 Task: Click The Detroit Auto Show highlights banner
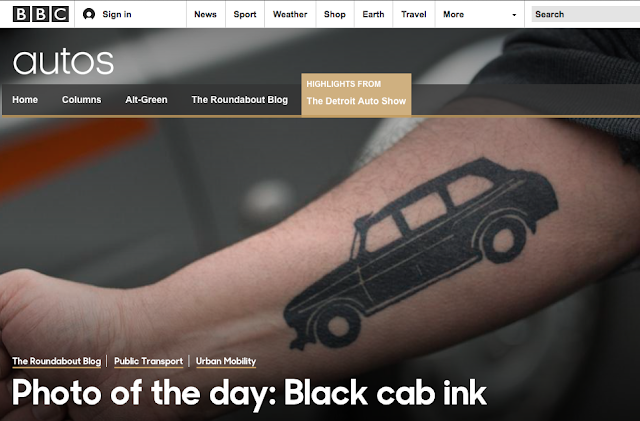coord(356,94)
